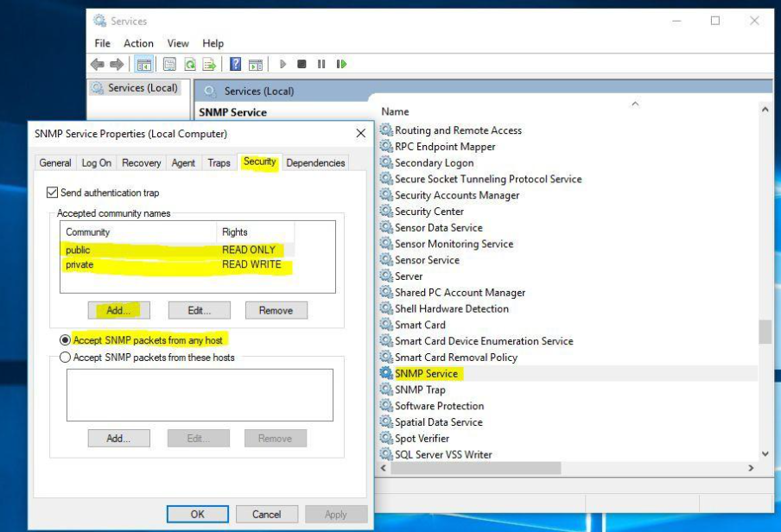Click gear icon beside RPC Endpoint Mapper
The image size is (781, 532).
(x=386, y=147)
